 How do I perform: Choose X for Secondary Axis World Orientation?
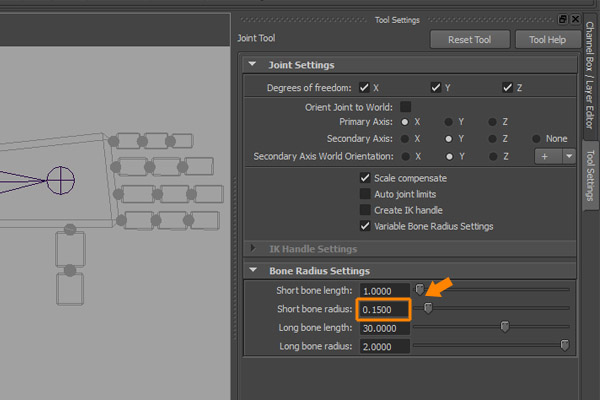point(405,157)
